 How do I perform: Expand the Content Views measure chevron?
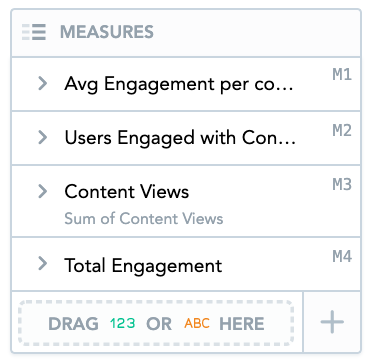click(x=42, y=191)
